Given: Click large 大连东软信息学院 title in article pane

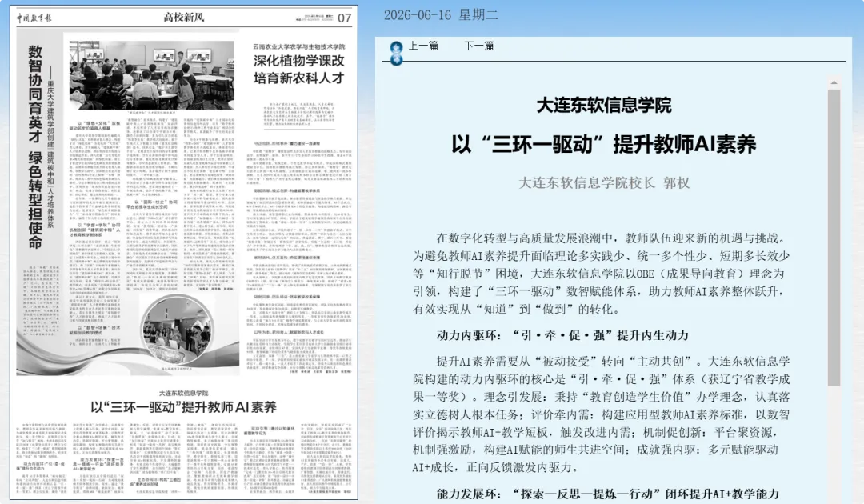Looking at the screenshot, I should (x=604, y=106).
